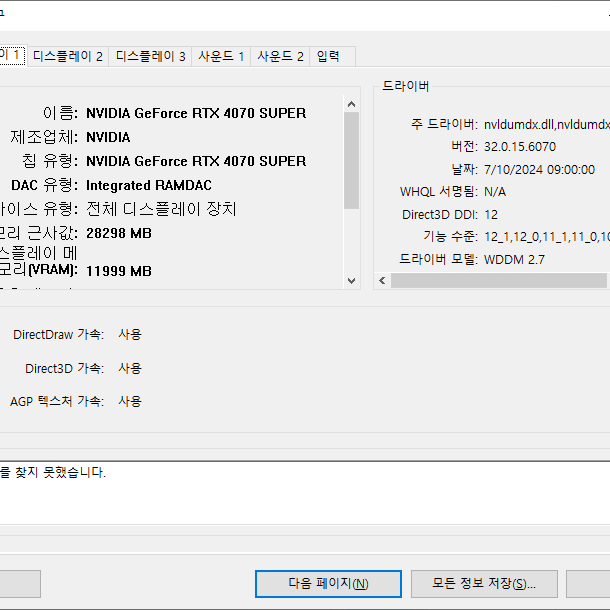Click the 11999 MB VRAM value
Screen dimensions: 610x610
(x=119, y=271)
